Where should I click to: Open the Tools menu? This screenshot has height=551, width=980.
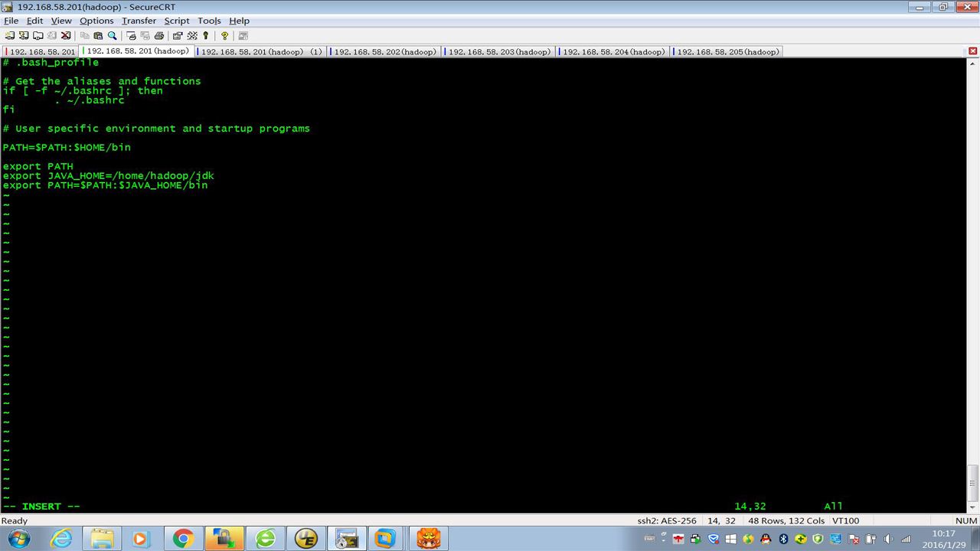point(209,21)
